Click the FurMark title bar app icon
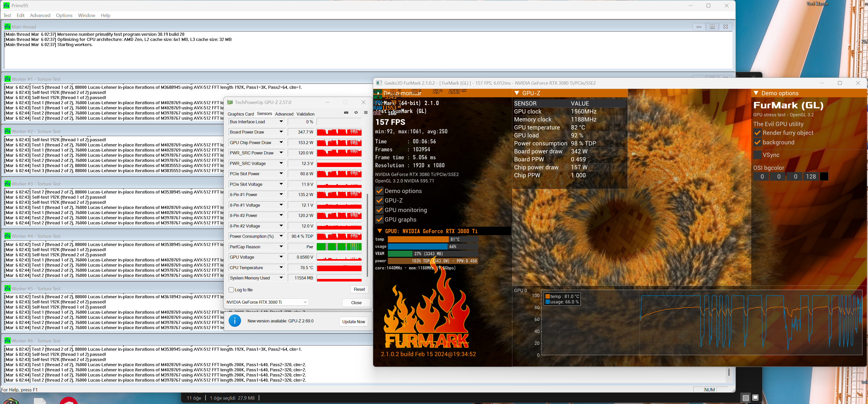 [x=379, y=83]
